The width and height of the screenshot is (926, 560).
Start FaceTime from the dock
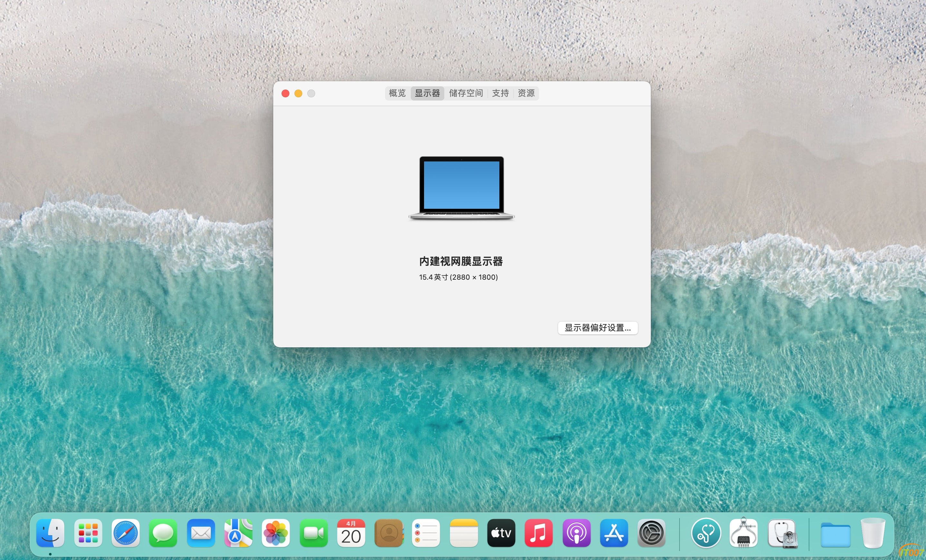[313, 533]
